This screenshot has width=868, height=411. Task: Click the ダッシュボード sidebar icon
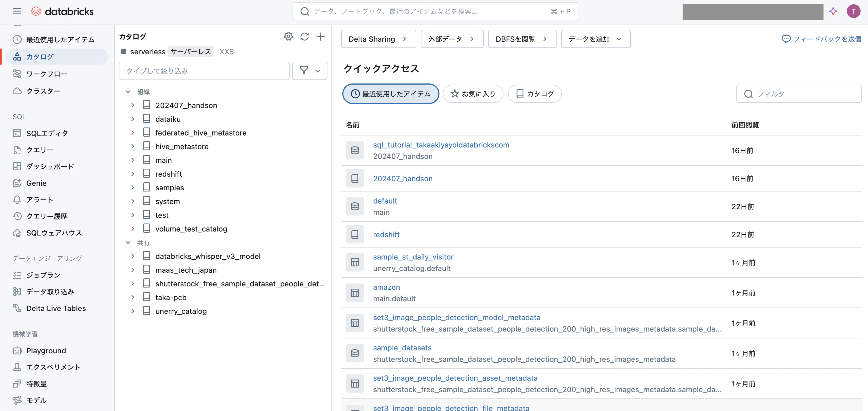(x=17, y=166)
